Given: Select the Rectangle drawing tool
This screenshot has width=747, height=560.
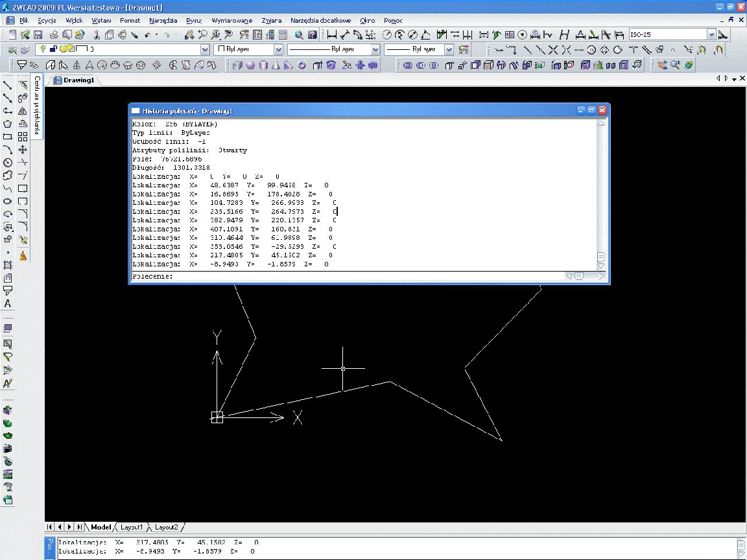Looking at the screenshot, I should point(8,137).
